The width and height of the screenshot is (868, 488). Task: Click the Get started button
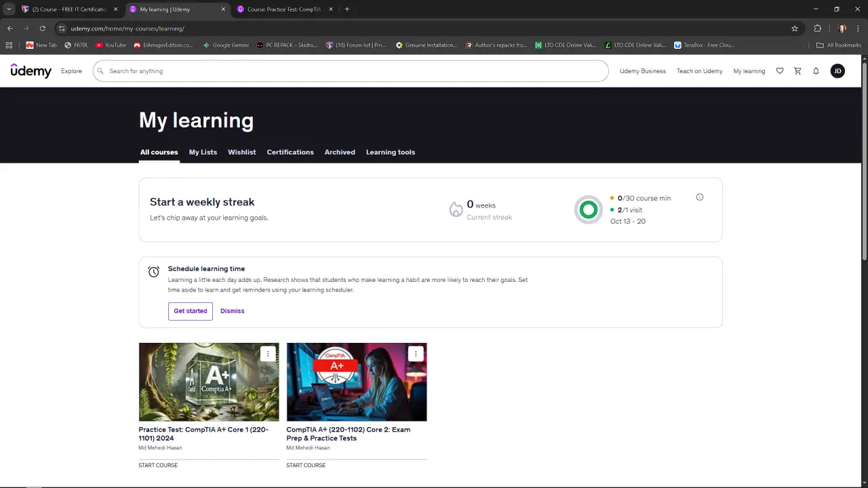[x=190, y=311]
